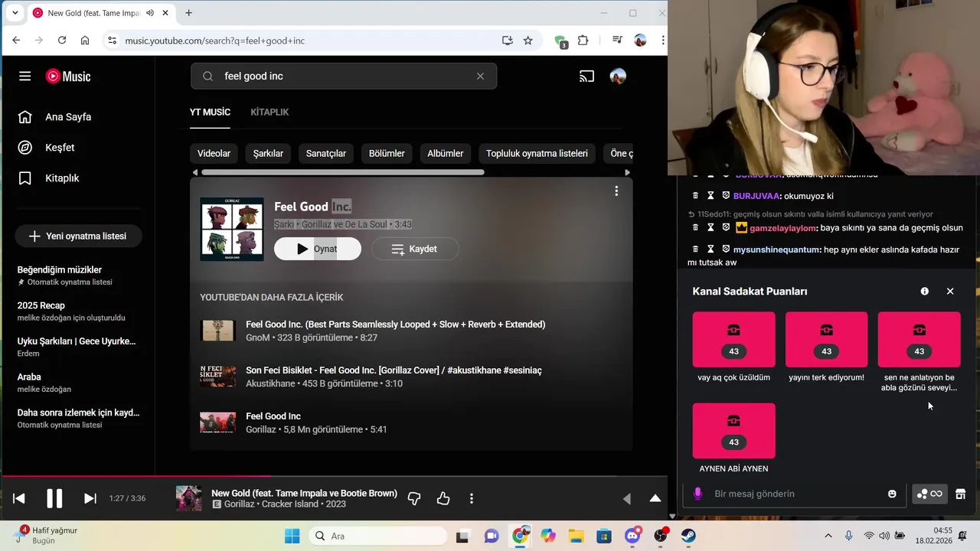The image size is (980, 551).
Task: Filter results by Sanatçılar
Action: (x=326, y=154)
